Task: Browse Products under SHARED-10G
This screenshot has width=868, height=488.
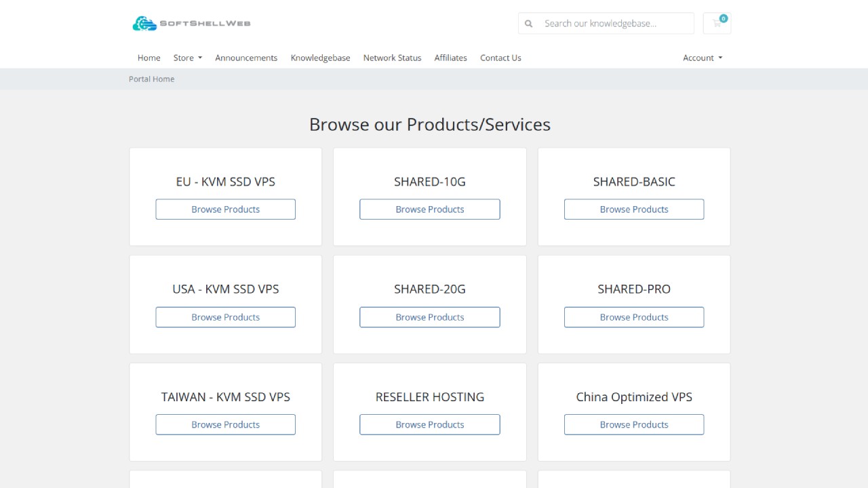Action: 429,209
